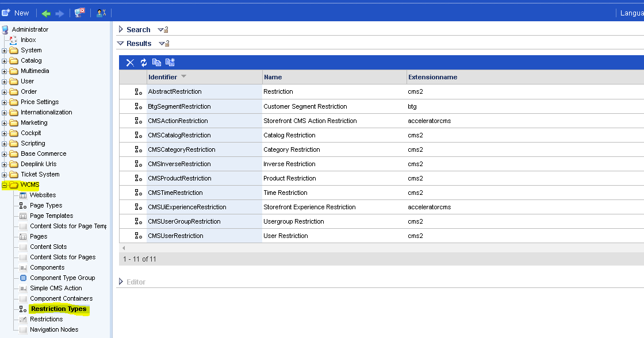644x338 pixels.
Task: Open the user configuration icon in toolbar
Action: click(101, 12)
